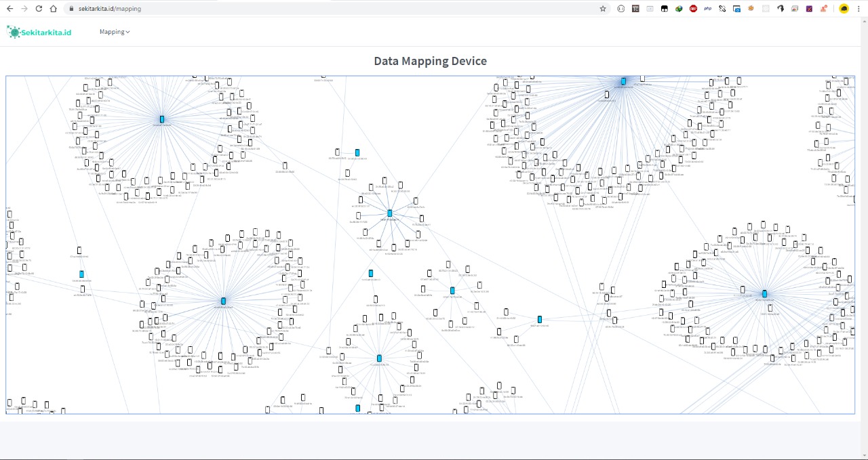Open the 'Tc' brown extension icon
Viewport: 868px width, 460px height.
point(635,9)
